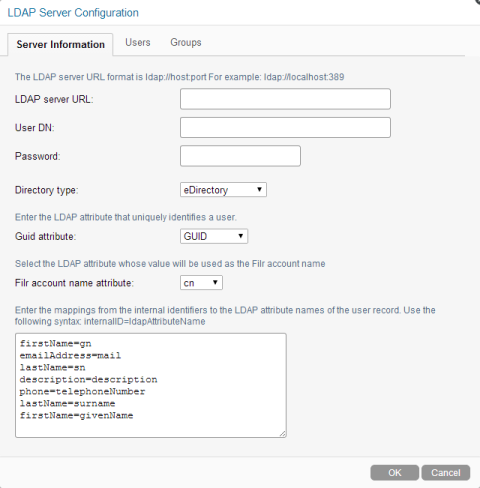This screenshot has height=488, width=480.
Task: Click into the Password field
Action: (x=240, y=156)
